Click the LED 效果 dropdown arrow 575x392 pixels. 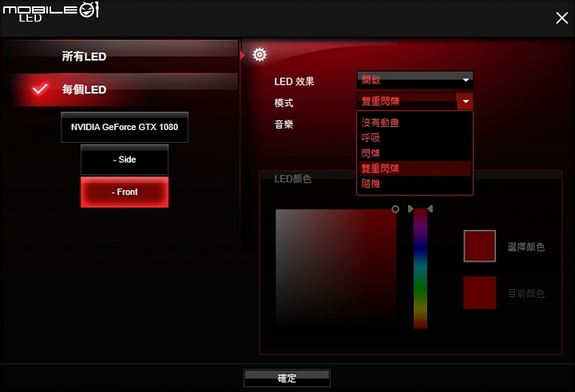(466, 80)
